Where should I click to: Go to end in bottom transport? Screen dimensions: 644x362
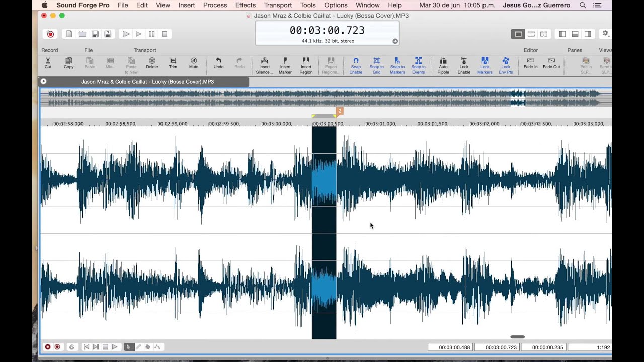[96, 347]
